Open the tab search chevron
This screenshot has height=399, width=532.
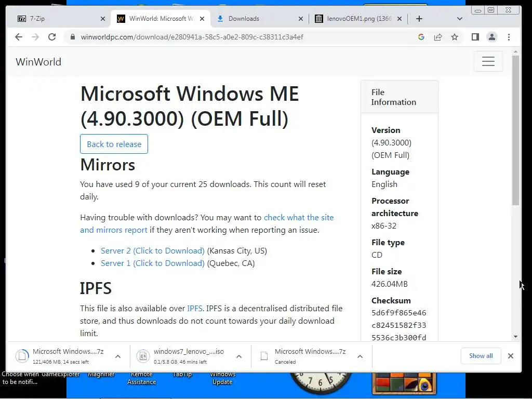point(460,19)
